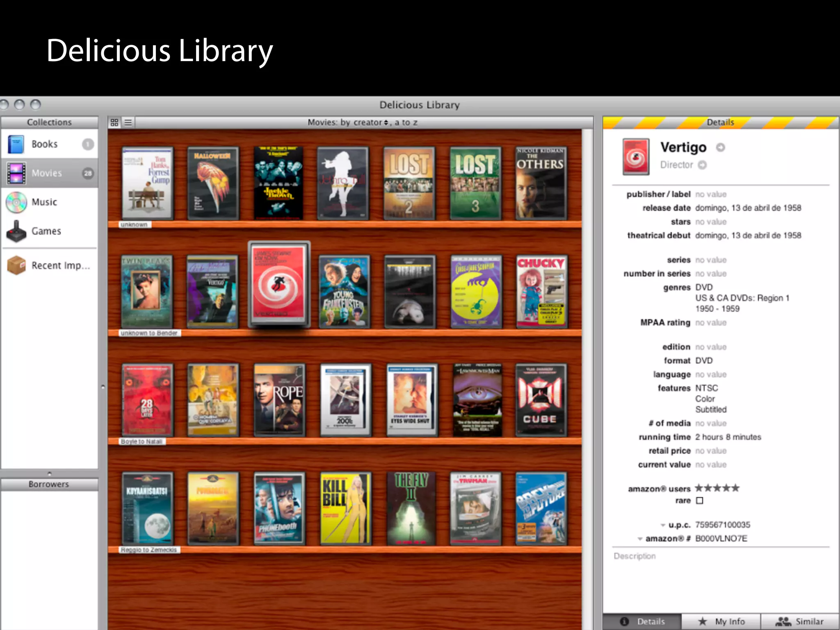Viewport: 840px width, 630px height.
Task: Switch to the Similar tab
Action: tap(800, 621)
